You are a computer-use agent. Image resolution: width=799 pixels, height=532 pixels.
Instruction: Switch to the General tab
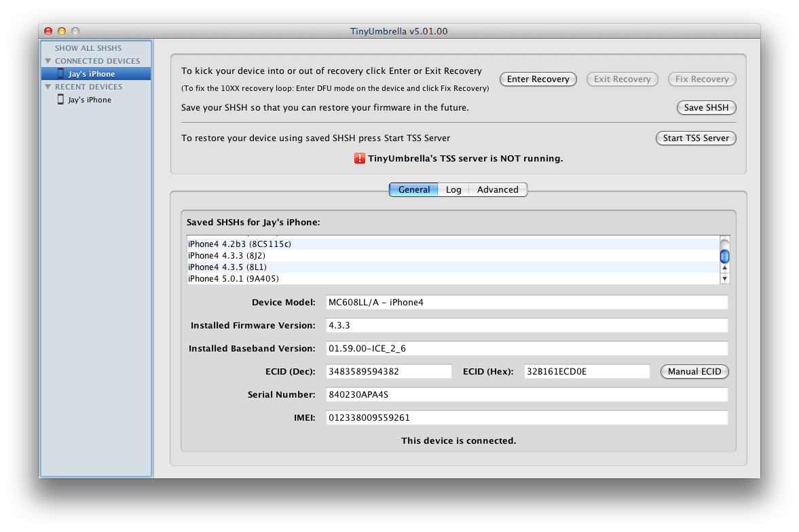414,189
